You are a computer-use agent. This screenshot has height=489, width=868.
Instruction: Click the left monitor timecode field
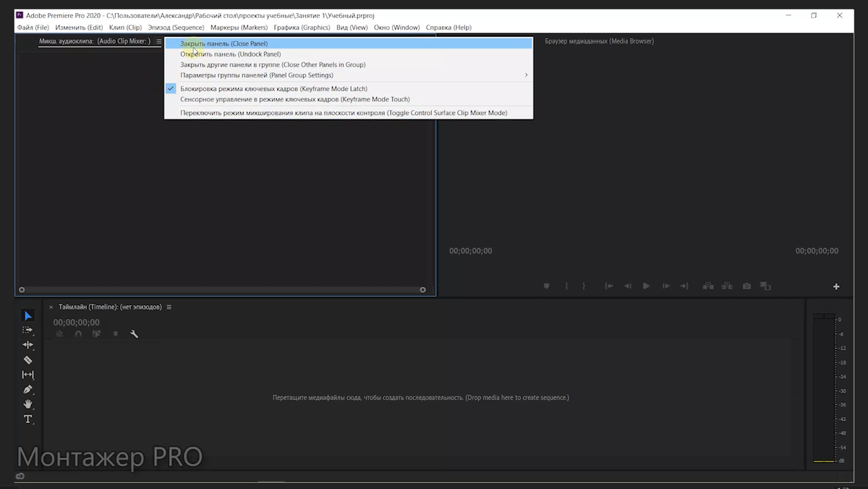(x=471, y=251)
